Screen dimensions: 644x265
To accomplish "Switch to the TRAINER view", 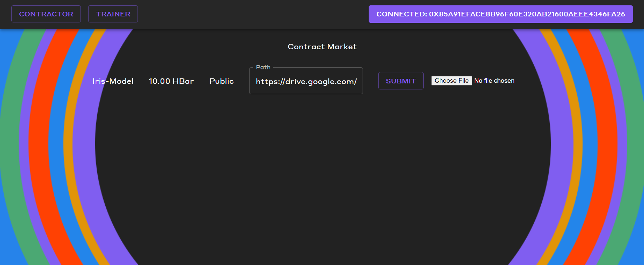I will click(113, 14).
